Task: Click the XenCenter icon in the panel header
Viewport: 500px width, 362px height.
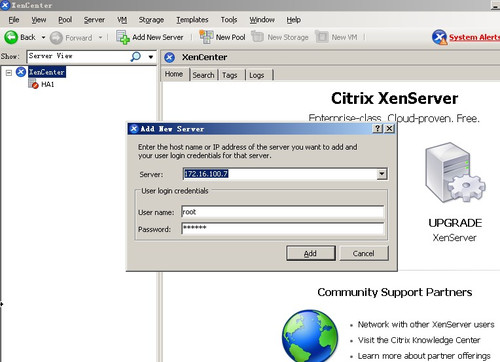Action: (x=170, y=58)
